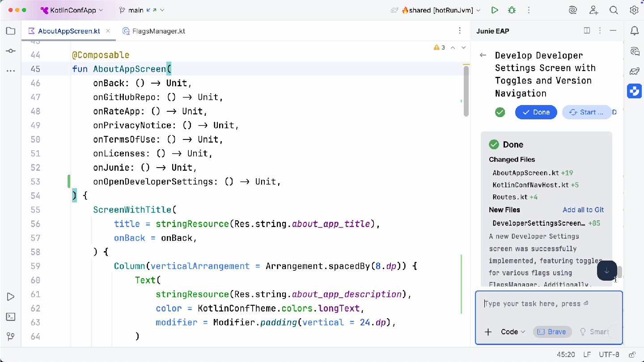Toggle Brave mode in Junie

[x=552, y=332]
